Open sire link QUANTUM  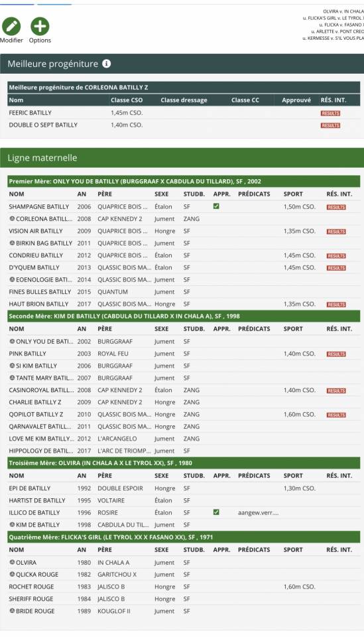click(x=113, y=292)
